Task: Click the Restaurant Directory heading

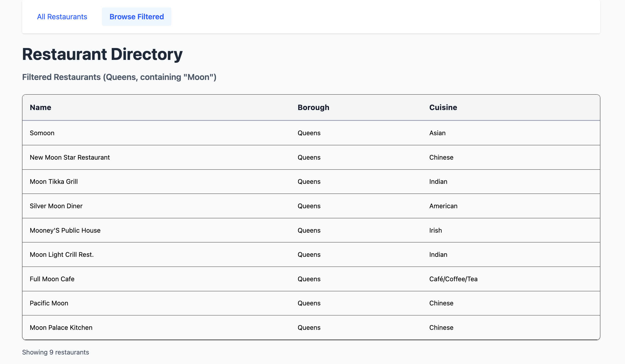Action: (102, 54)
